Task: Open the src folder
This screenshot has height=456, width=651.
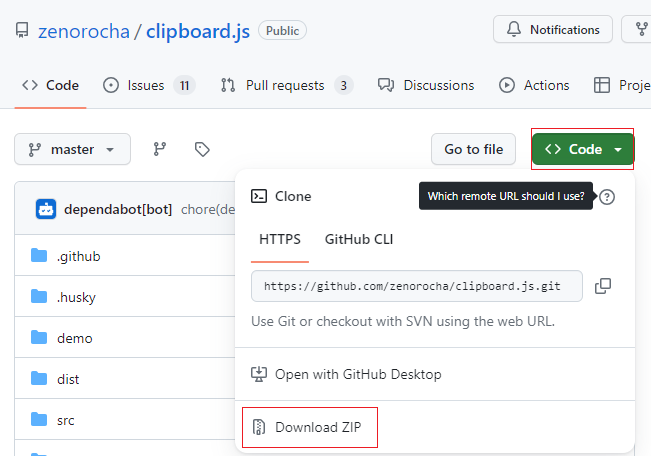Action: point(66,420)
